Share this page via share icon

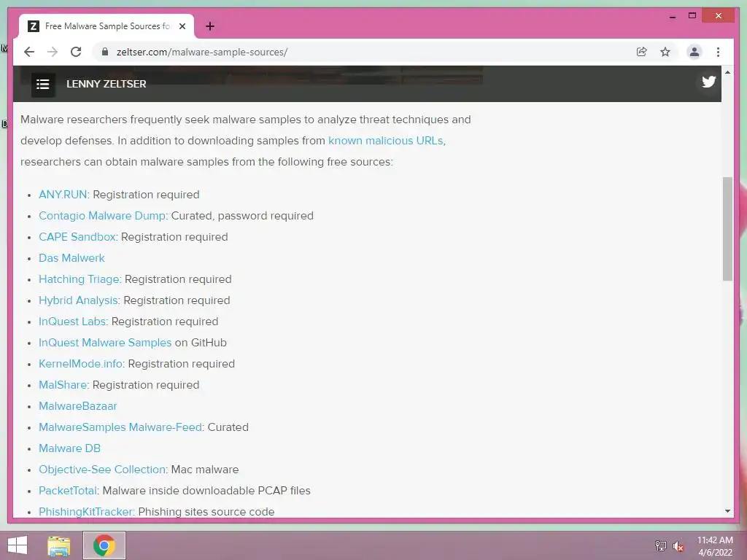point(642,52)
